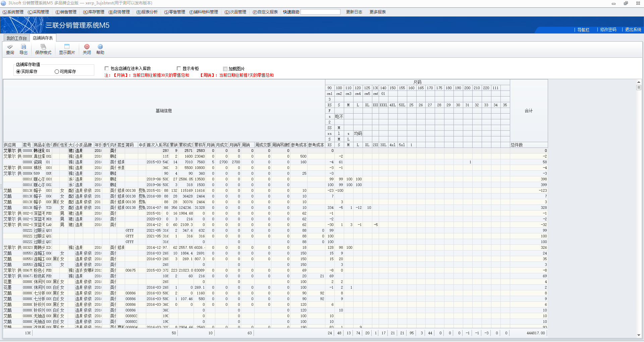Image resolution: width=644 pixels, height=342 pixels.
Task: Switch to the 店铺销存表 tab
Action: point(43,38)
